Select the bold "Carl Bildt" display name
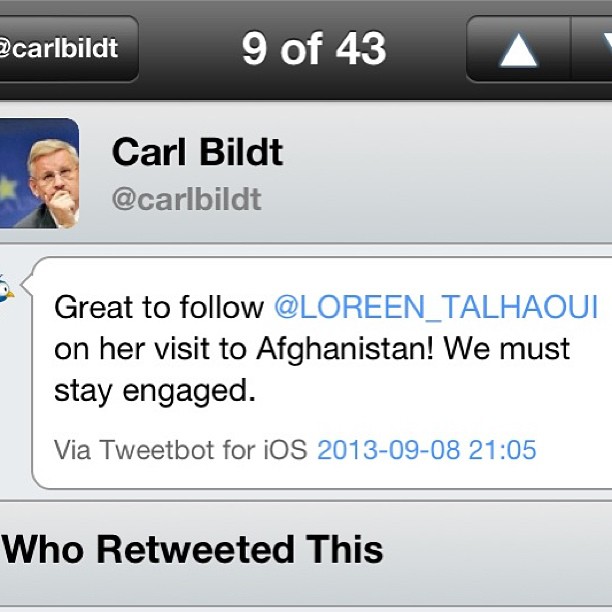Screen dimensions: 612x612 tap(197, 152)
